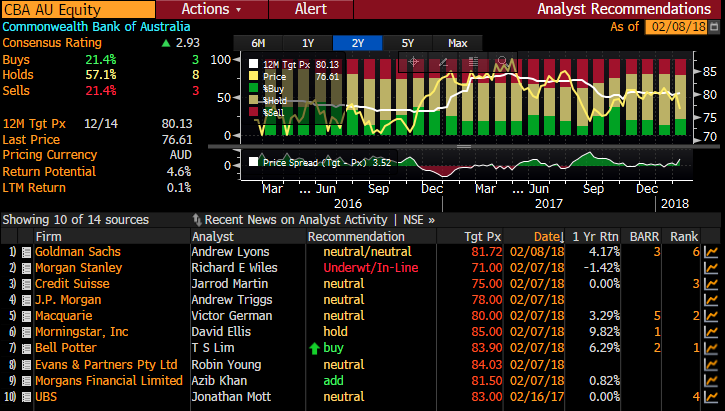Select the 2Y chart range tab
This screenshot has width=725, height=411.
pos(358,43)
